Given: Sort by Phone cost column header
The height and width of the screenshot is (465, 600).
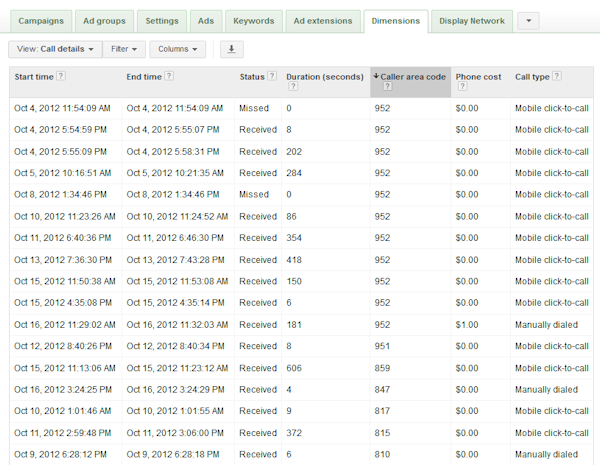Looking at the screenshot, I should 478,77.
